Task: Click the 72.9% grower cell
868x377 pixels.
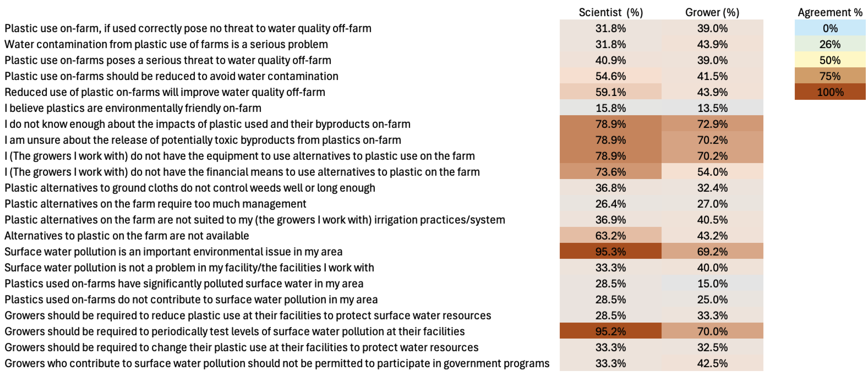Action: (x=712, y=124)
